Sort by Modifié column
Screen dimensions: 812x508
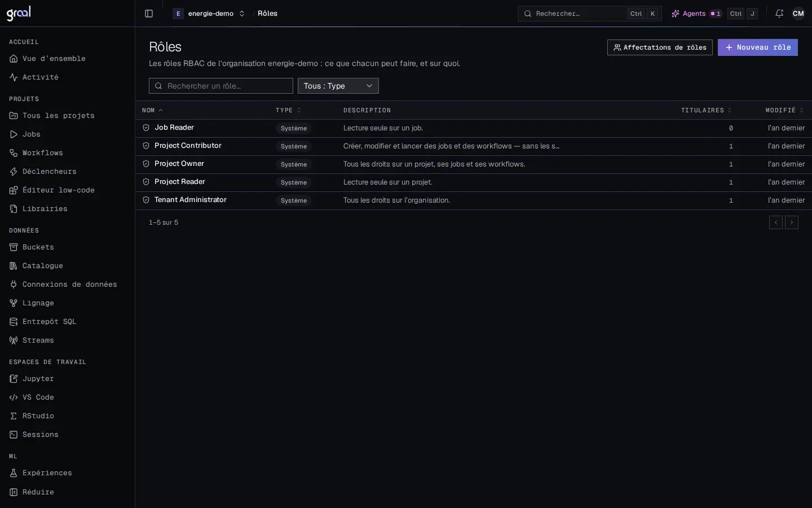[x=785, y=110]
